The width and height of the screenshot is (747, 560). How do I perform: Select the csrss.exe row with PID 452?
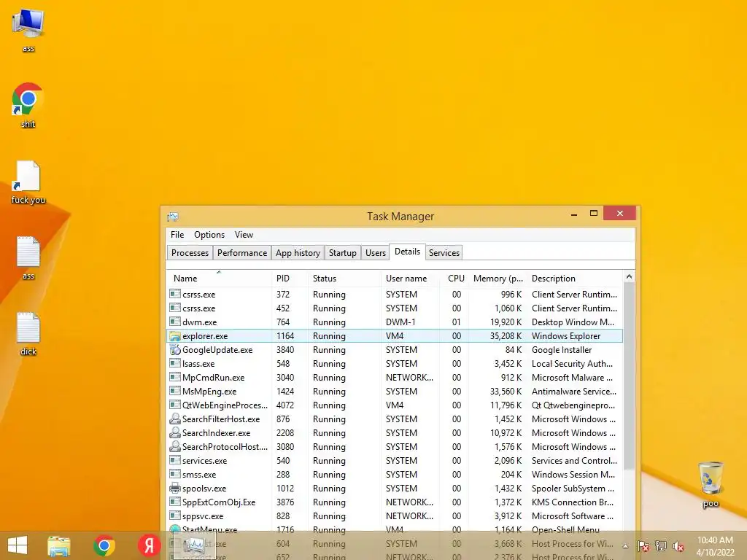coord(395,308)
